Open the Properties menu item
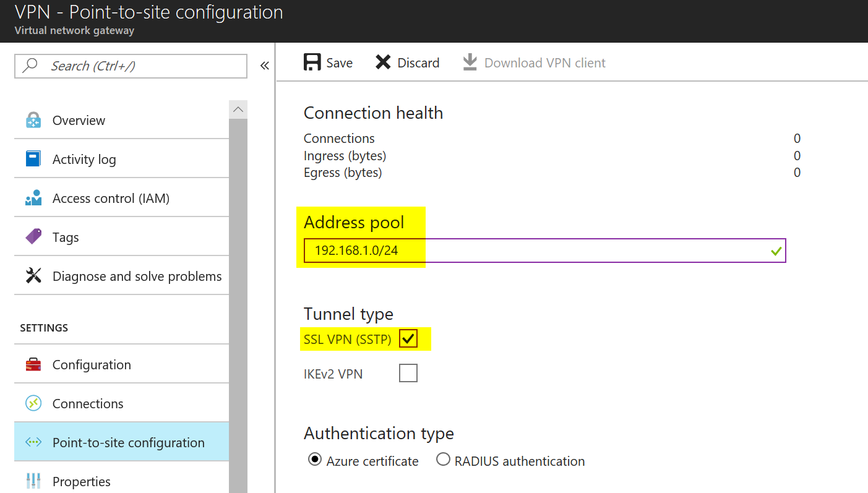 coord(121,481)
